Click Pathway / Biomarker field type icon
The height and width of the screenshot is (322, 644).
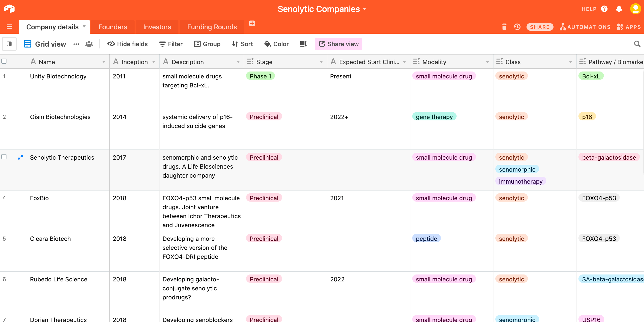582,62
